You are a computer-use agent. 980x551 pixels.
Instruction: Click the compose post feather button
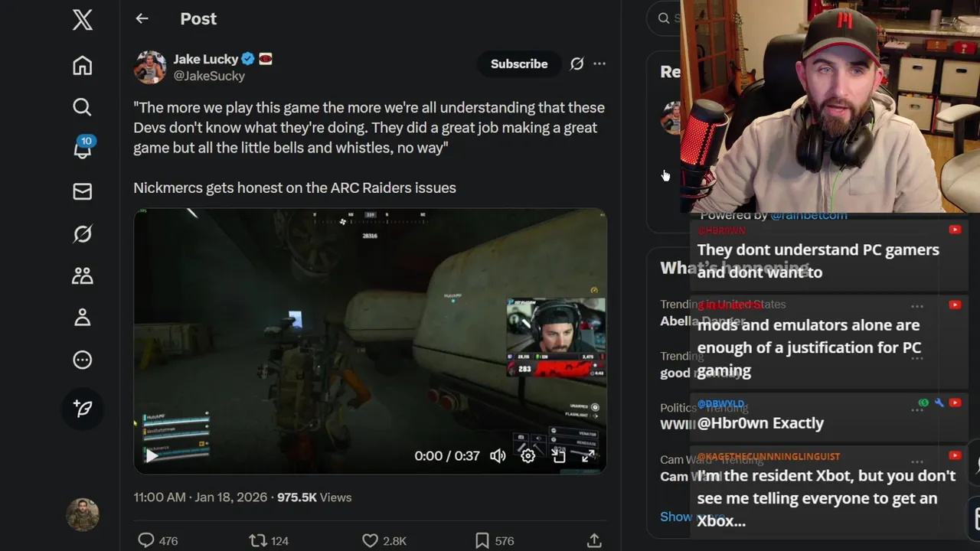click(x=83, y=409)
